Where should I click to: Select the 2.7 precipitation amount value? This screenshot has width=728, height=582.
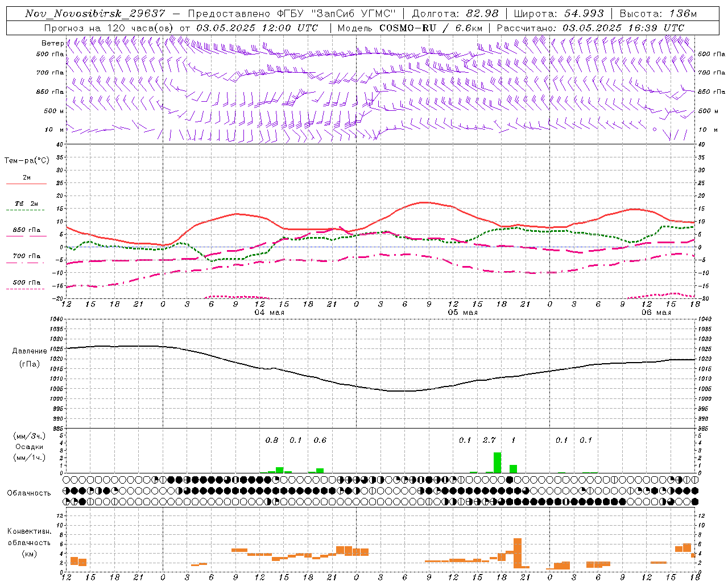489,440
